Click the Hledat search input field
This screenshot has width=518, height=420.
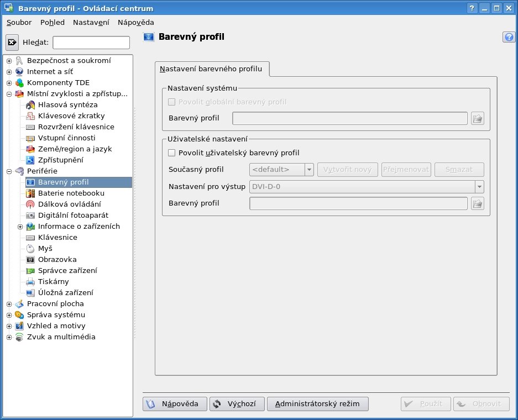click(x=91, y=43)
